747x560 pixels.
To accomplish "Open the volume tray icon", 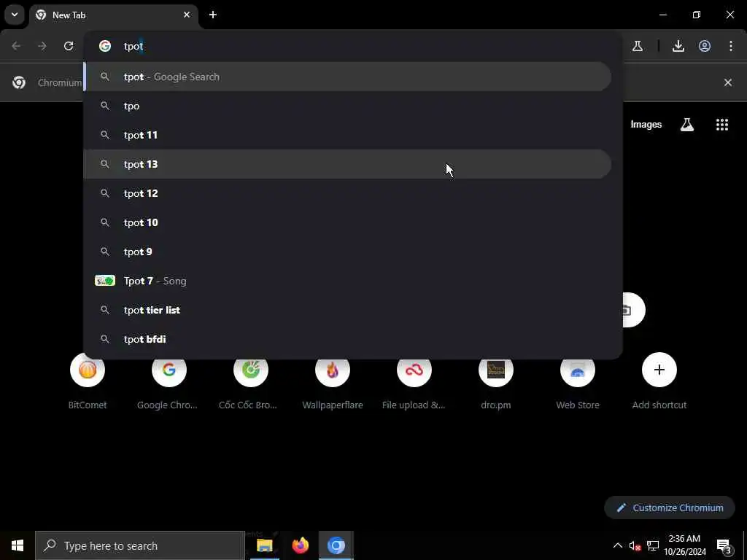I will tap(635, 546).
